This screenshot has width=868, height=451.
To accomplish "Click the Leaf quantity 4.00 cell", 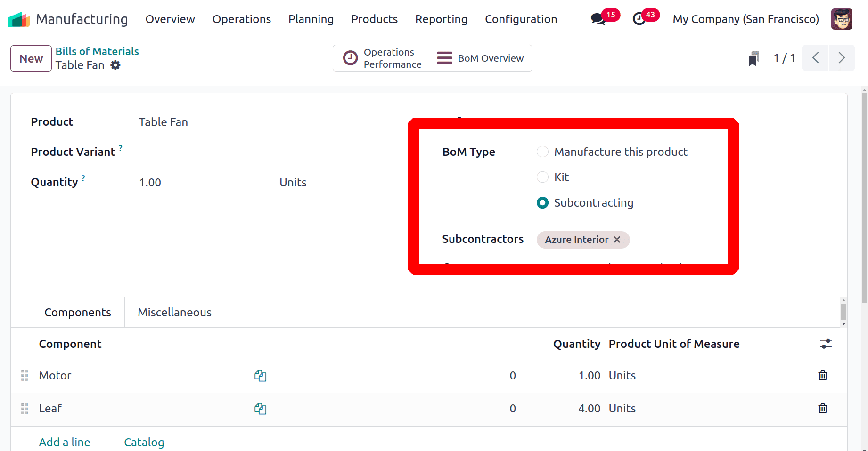I will (x=590, y=409).
